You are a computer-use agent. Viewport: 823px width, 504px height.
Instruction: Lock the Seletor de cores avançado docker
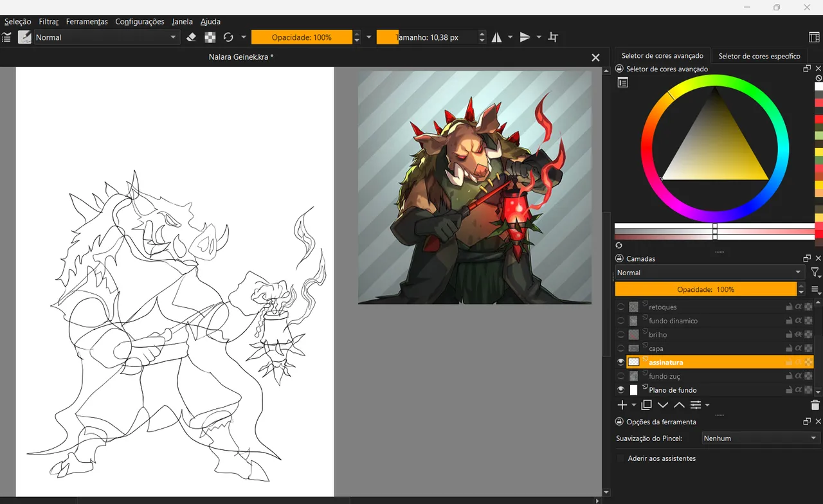[620, 69]
